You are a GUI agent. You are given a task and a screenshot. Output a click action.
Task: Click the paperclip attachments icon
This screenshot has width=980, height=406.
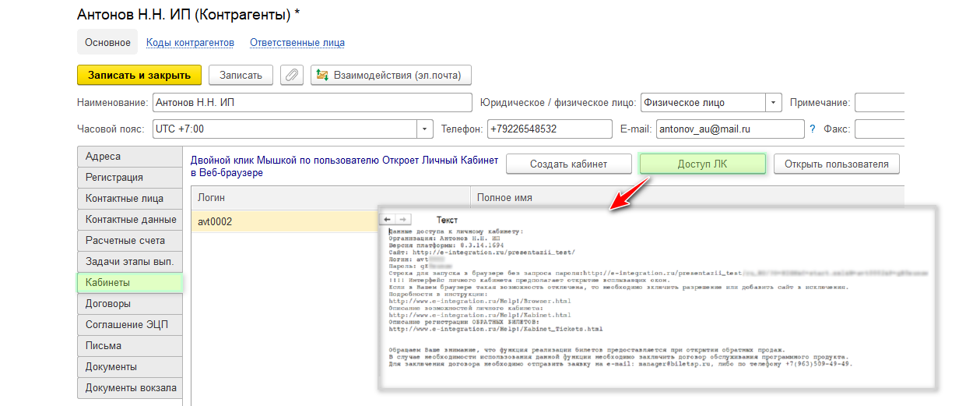292,75
